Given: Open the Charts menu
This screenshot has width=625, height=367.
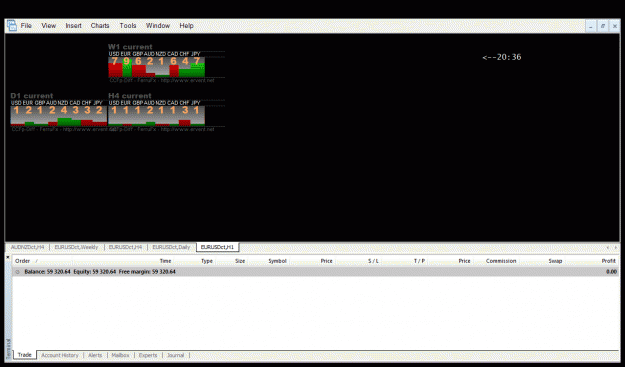Looking at the screenshot, I should tap(100, 26).
